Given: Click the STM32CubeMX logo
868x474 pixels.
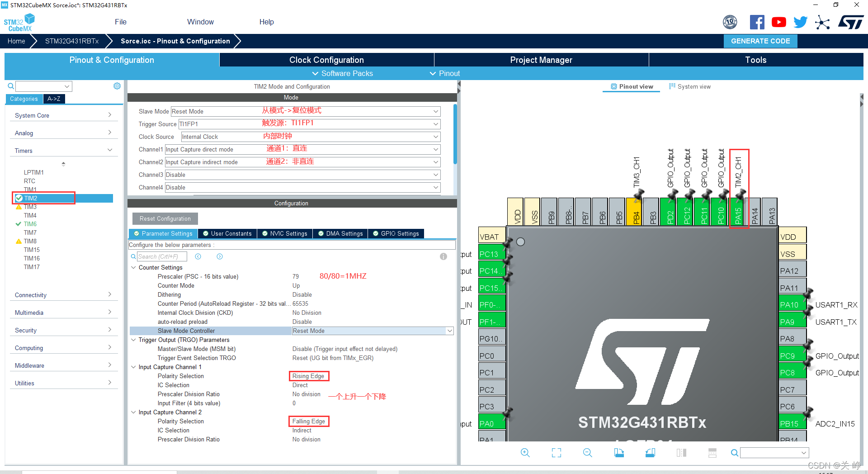Looking at the screenshot, I should (x=19, y=23).
